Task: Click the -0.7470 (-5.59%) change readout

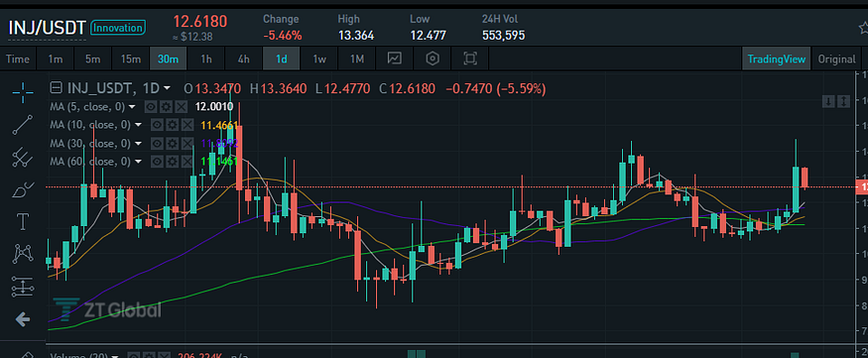Action: [495, 88]
